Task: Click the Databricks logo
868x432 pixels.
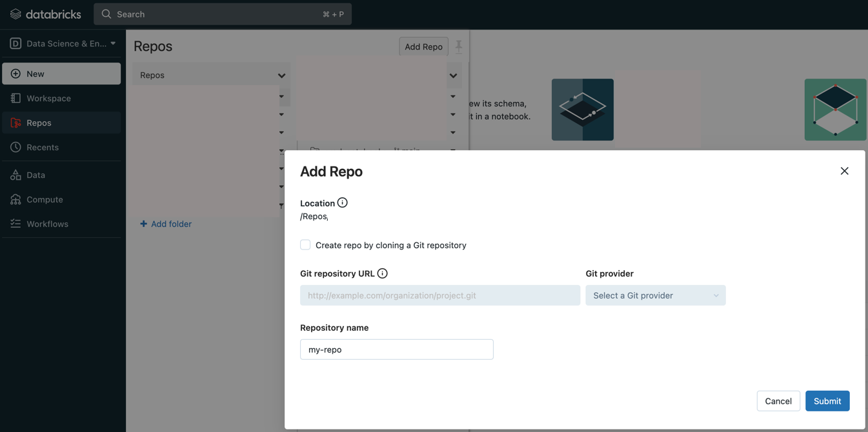Action: 45,14
